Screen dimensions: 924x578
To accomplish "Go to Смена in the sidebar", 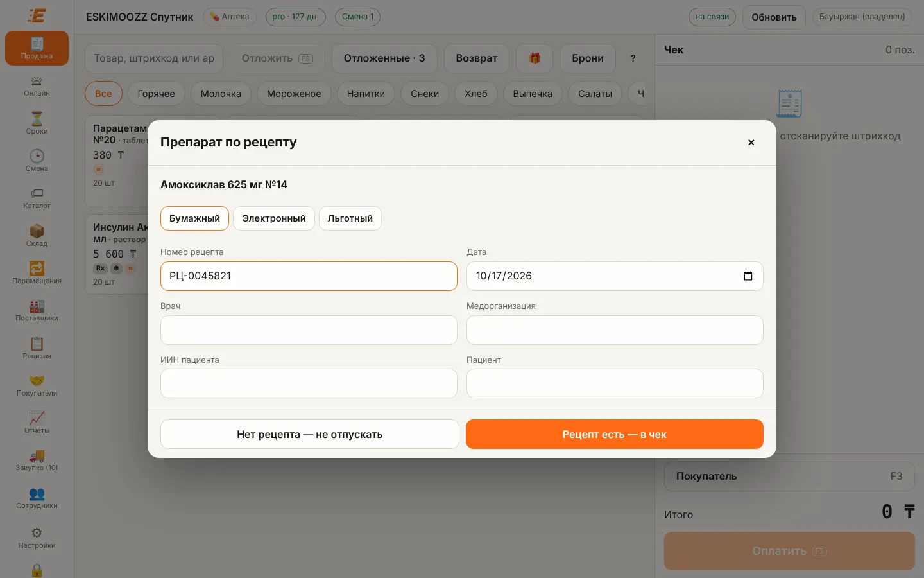I will coord(37,161).
